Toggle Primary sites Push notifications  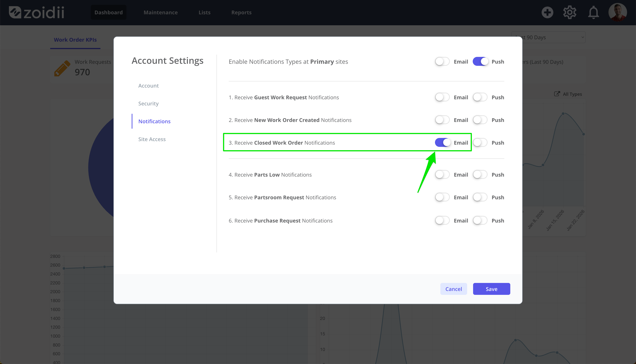point(480,62)
